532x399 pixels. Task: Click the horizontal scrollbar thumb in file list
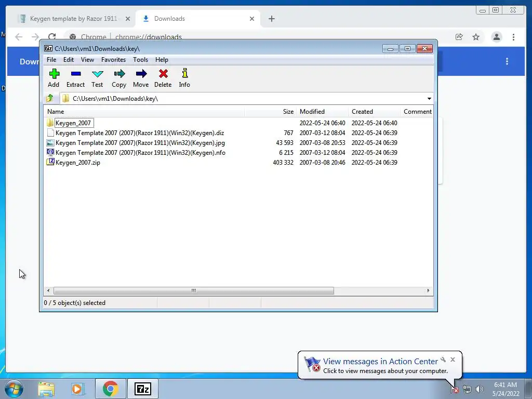click(193, 291)
